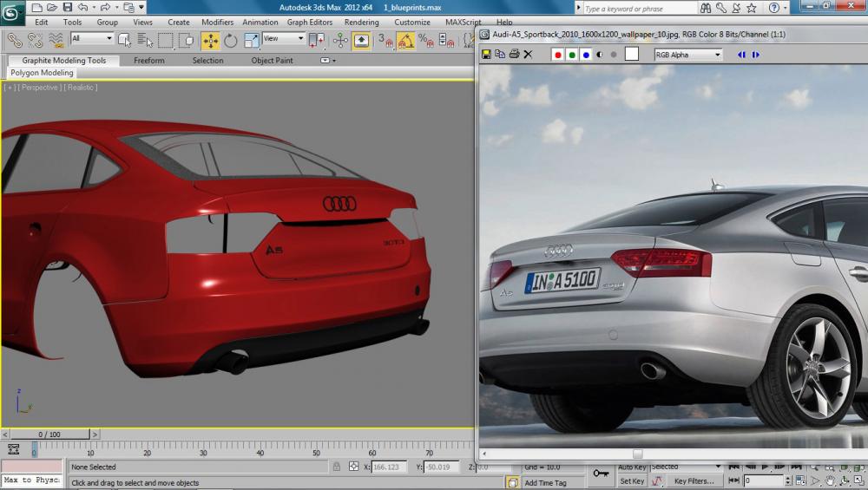Viewport: 868px width, 490px height.
Task: Open the Customize menu
Action: tap(412, 23)
